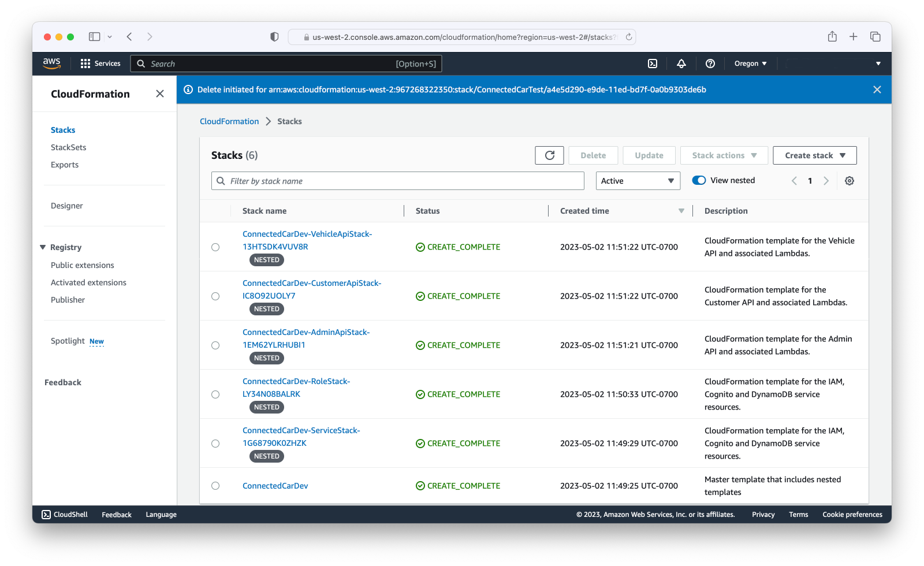Open the ConnectedCarDev-VehicleApiStack stack link
The width and height of the screenshot is (924, 566).
click(x=307, y=240)
